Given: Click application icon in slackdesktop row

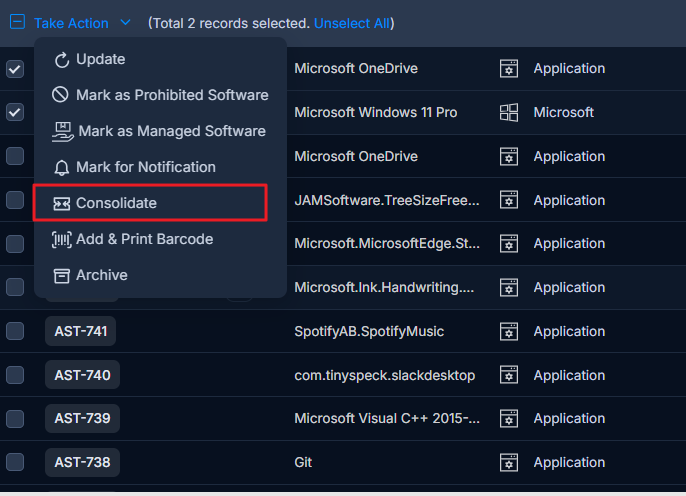Looking at the screenshot, I should 509,375.
